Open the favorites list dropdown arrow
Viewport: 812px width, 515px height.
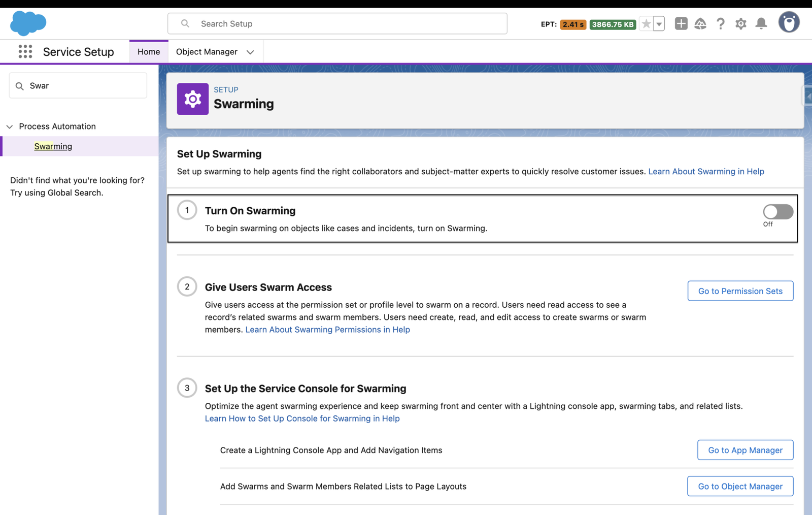(658, 23)
